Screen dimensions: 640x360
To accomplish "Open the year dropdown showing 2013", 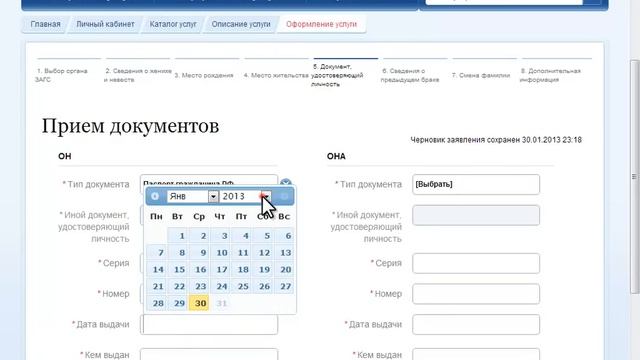I will point(245,196).
